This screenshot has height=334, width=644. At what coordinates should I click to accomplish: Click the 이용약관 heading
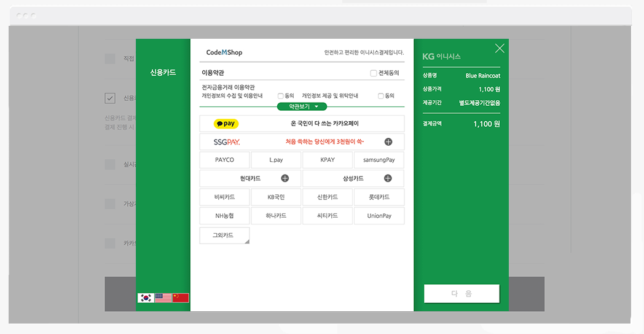[x=213, y=73]
